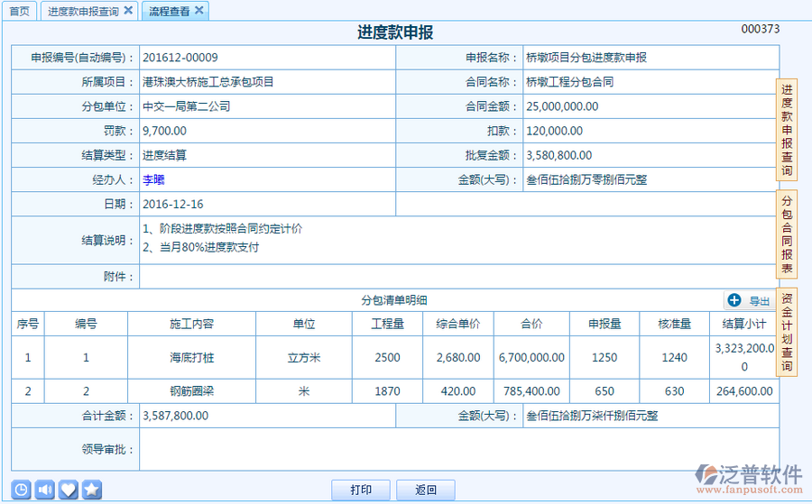This screenshot has height=504, width=812.
Task: Click the 3,323,200.00 subtotal cell
Action: point(744,358)
